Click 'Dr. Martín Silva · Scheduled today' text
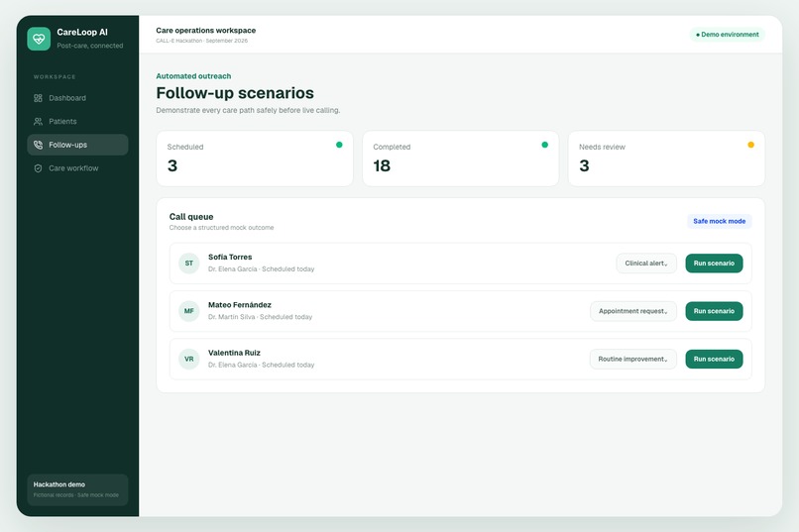Screen dimensions: 799x532 point(260,317)
